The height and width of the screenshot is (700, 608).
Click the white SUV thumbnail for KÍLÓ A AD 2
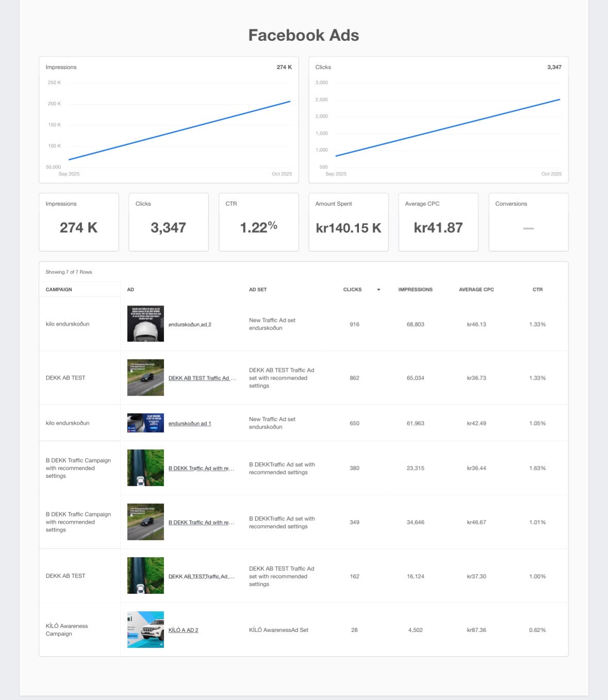point(145,629)
